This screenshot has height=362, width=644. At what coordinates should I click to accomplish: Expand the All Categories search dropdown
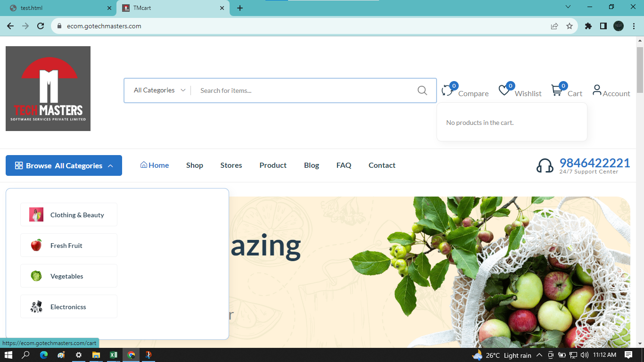click(x=159, y=90)
